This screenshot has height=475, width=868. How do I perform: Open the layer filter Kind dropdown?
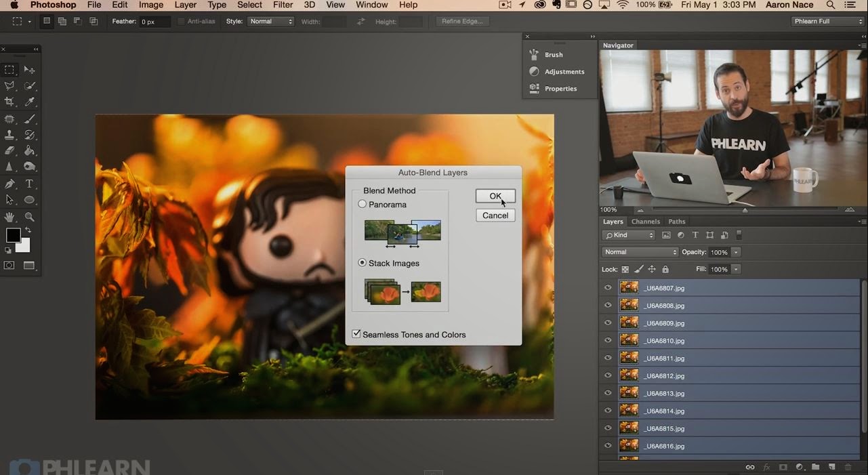628,234
